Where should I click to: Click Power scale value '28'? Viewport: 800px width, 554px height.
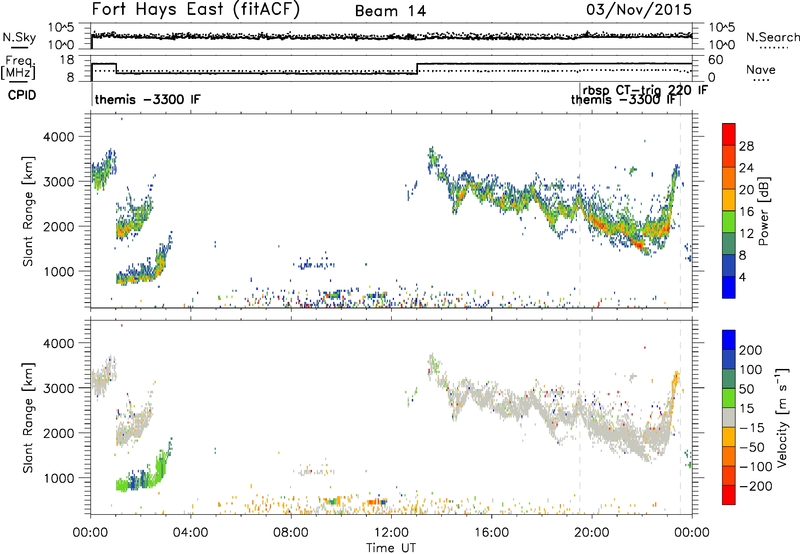click(746, 146)
